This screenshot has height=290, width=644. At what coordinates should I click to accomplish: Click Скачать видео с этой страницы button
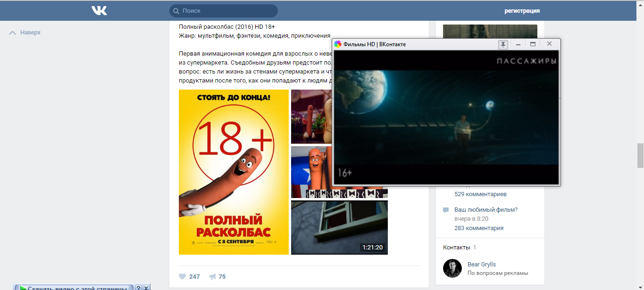point(74,287)
